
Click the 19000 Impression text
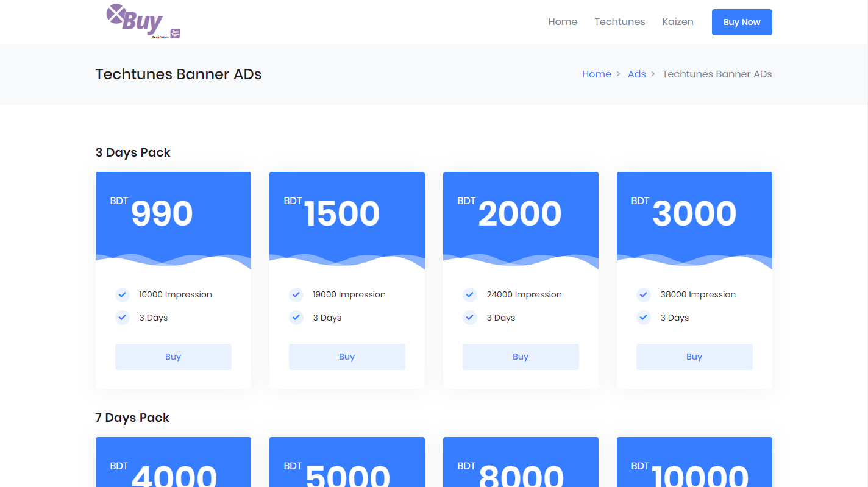(x=349, y=295)
